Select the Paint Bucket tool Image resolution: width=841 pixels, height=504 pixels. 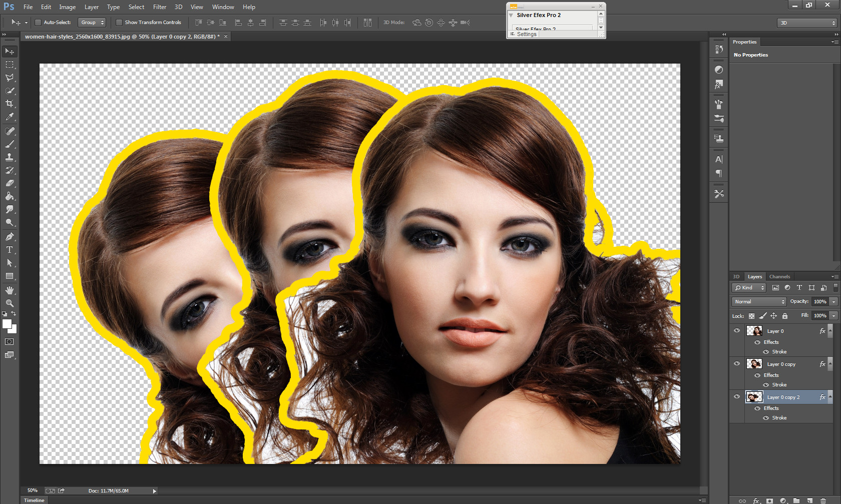click(x=10, y=196)
